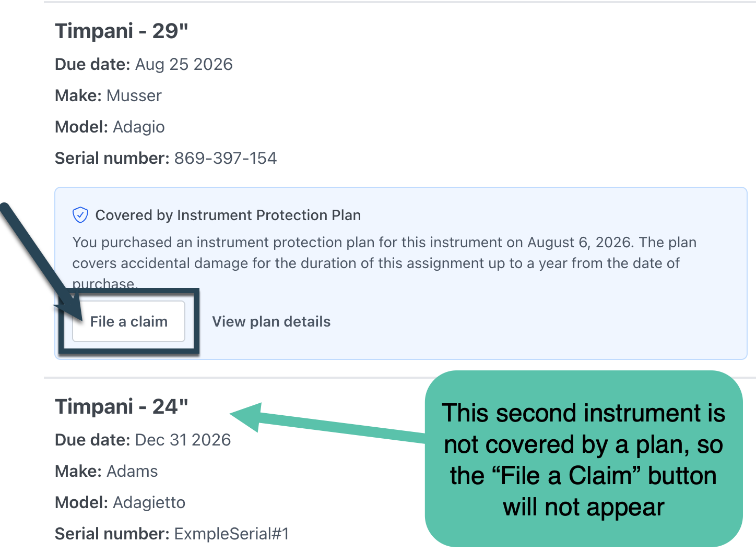Click the File a claim button

click(x=128, y=321)
